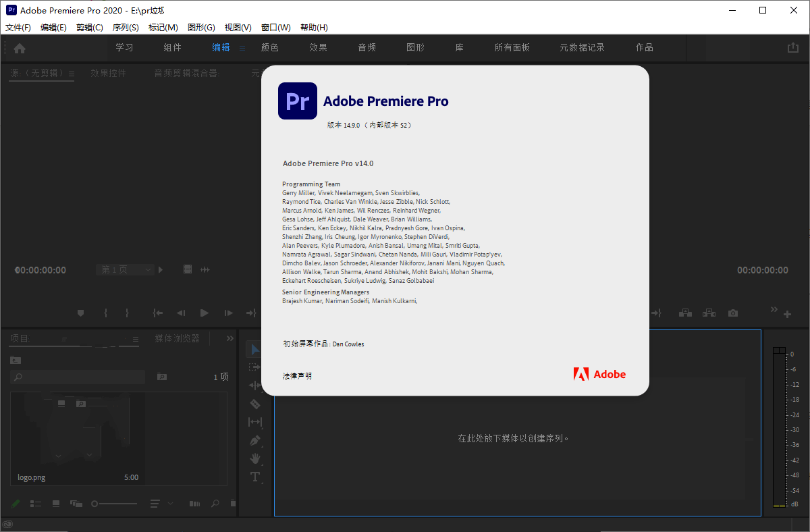Open program monitor Button Editor plus icon
The image size is (810, 532).
tap(787, 314)
